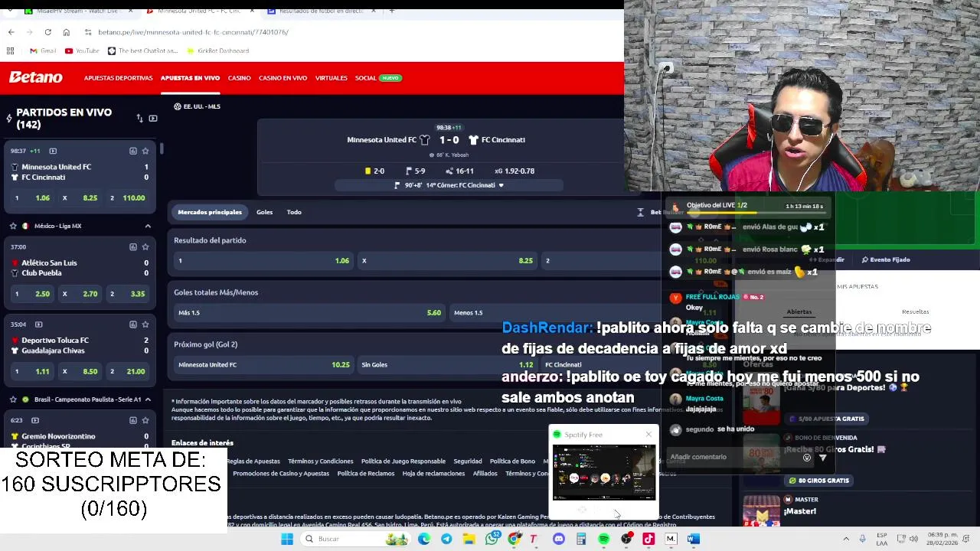The height and width of the screenshot is (551, 980).
Task: Click the Betano logo
Action: tap(35, 77)
